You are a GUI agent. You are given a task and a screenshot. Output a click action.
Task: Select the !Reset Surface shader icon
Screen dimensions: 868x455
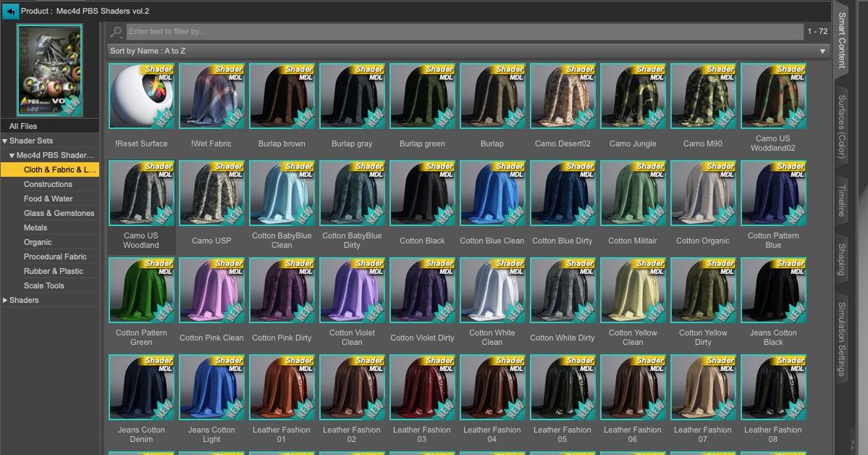click(x=141, y=96)
